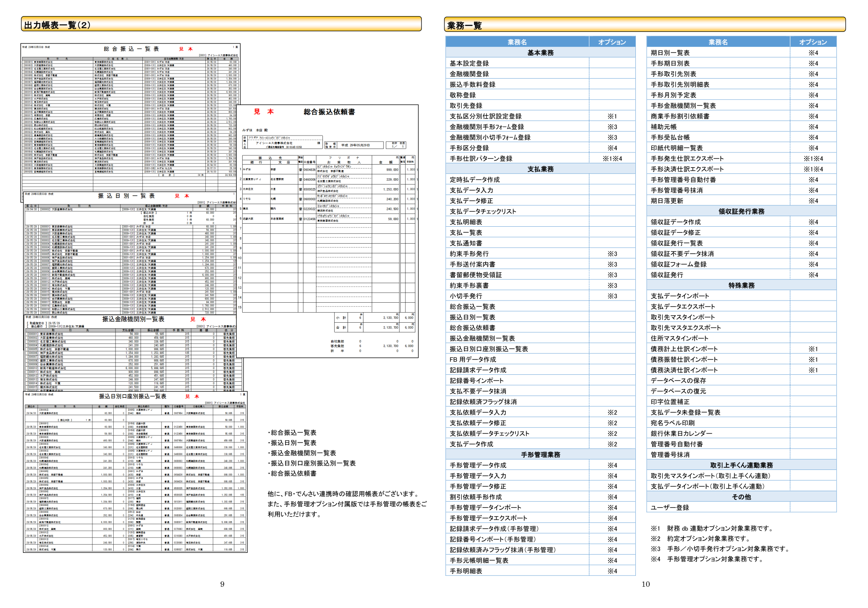Click the 振込日別一覧表 sample report image
The image size is (868, 608).
130,253
